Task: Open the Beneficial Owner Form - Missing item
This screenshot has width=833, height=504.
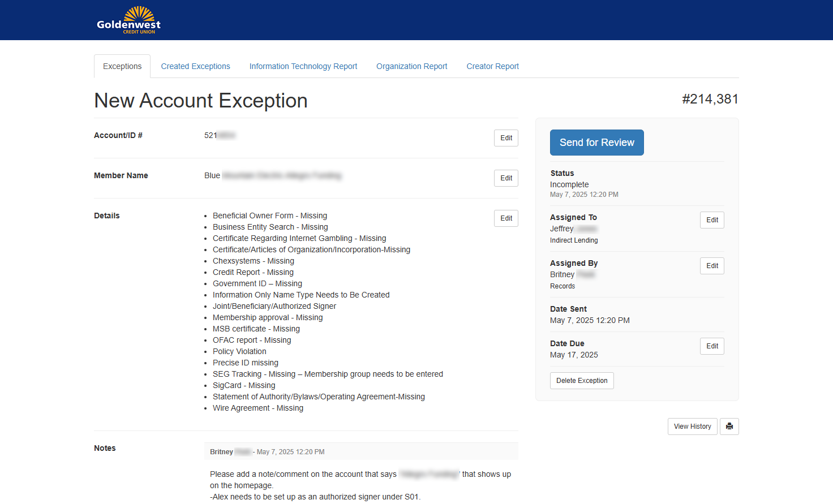Action: point(270,216)
